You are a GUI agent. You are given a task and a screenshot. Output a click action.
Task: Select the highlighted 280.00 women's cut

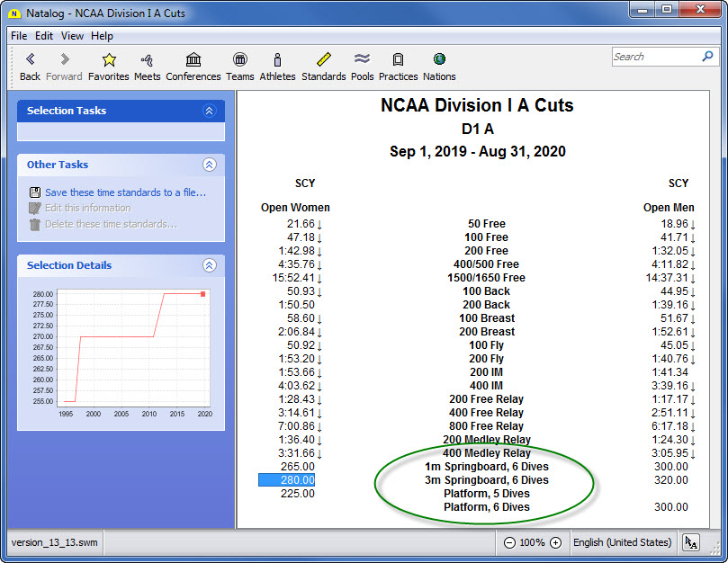click(x=286, y=480)
